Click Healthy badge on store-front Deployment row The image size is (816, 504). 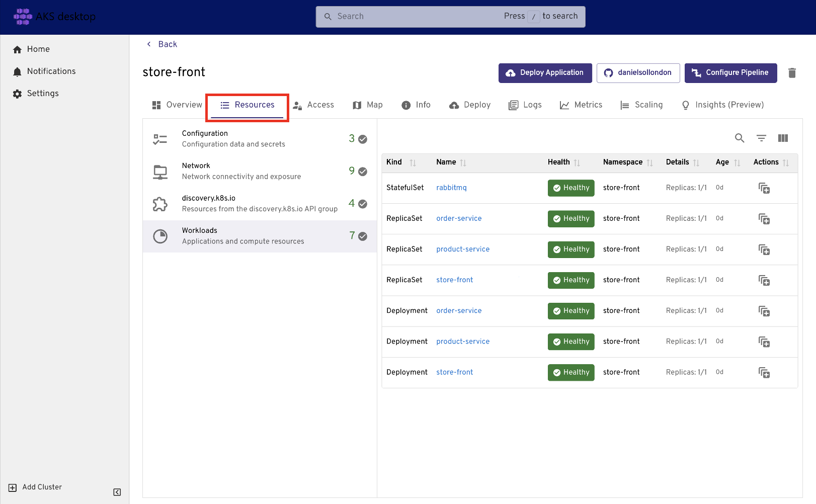pyautogui.click(x=571, y=373)
